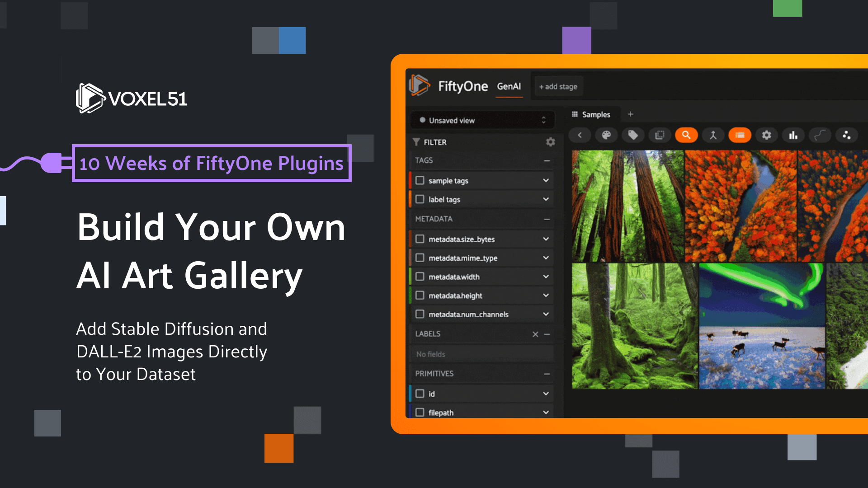868x488 pixels.
Task: Expand metadata.mime_type field chevron
Action: click(x=546, y=258)
